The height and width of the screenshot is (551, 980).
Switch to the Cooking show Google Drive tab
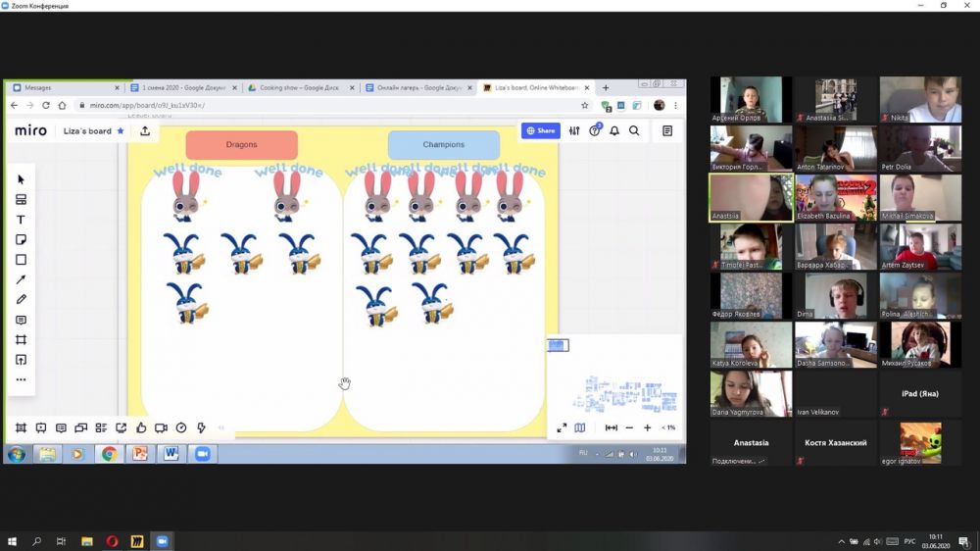[300, 87]
